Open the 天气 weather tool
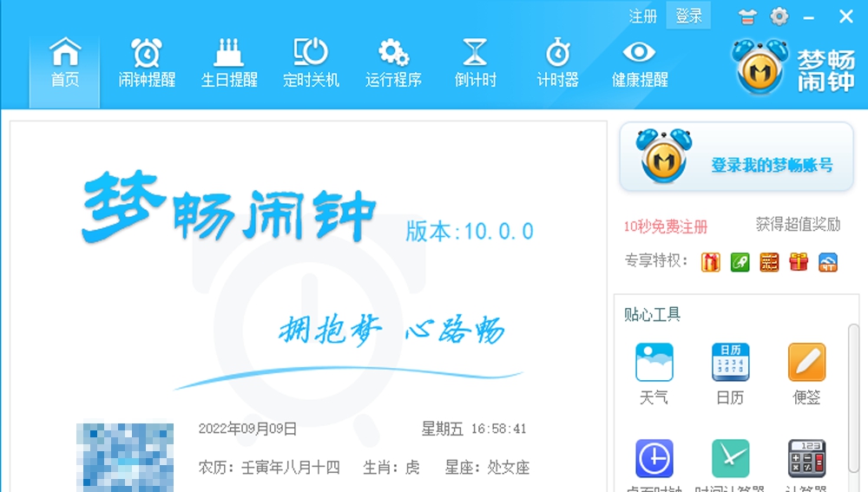The width and height of the screenshot is (868, 492). click(x=654, y=374)
